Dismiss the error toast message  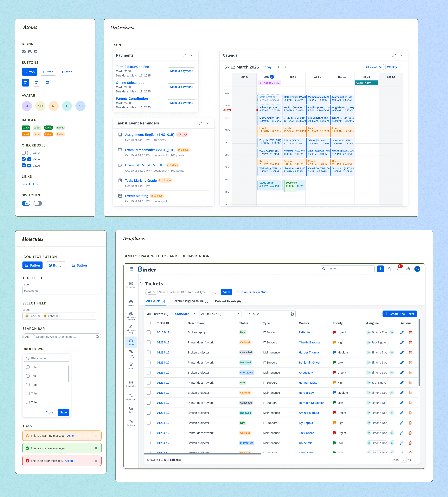(96, 461)
